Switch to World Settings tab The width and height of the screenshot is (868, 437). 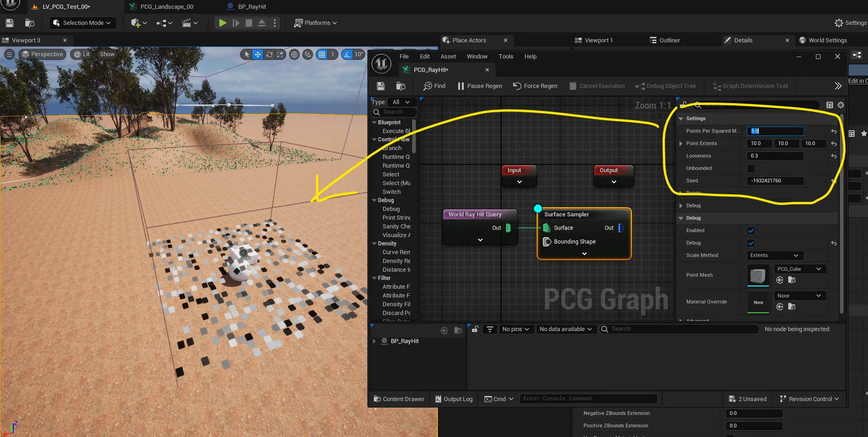coord(823,41)
